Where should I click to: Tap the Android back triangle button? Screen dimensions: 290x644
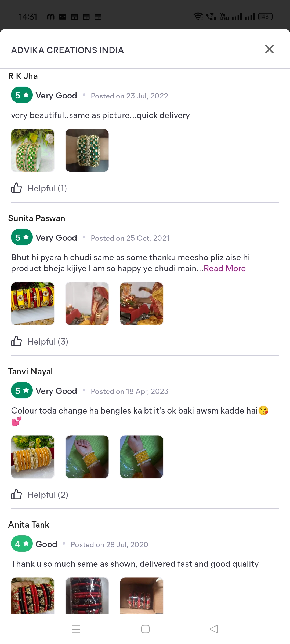pyautogui.click(x=214, y=629)
